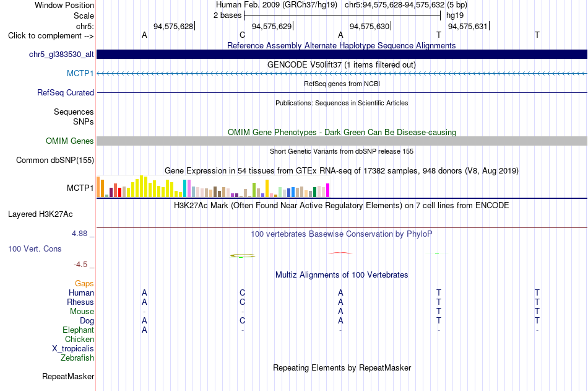Click the 94,575,630 ruler coordinate

[370, 26]
